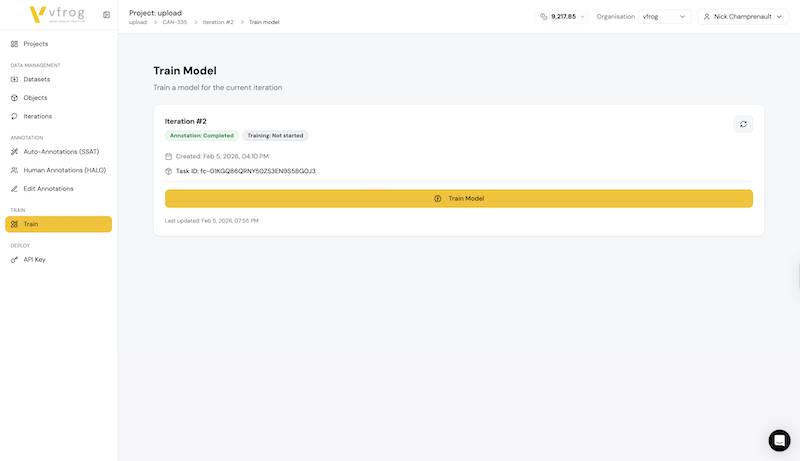The height and width of the screenshot is (461, 800).
Task: Click the vfrog logo icon
Action: tap(37, 14)
